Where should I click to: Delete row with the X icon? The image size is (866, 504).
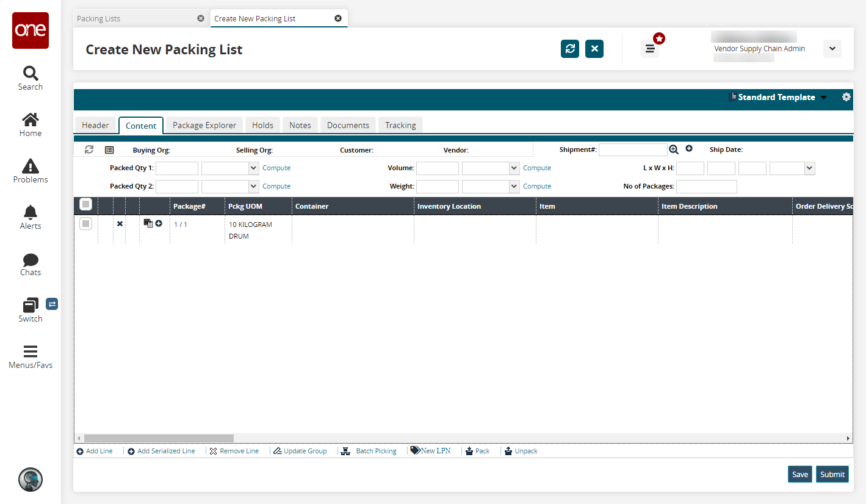click(x=120, y=224)
